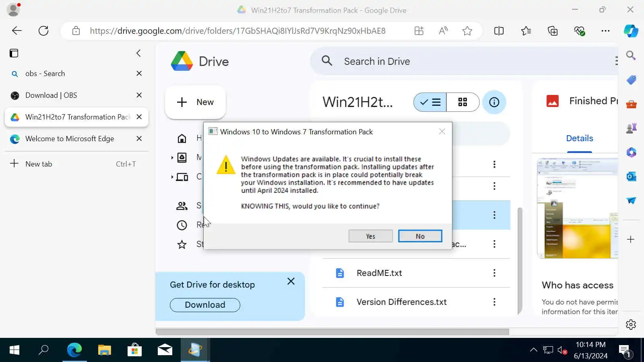644x362 pixels.
Task: Customize the Edge sidebar with plus
Action: click(631, 240)
